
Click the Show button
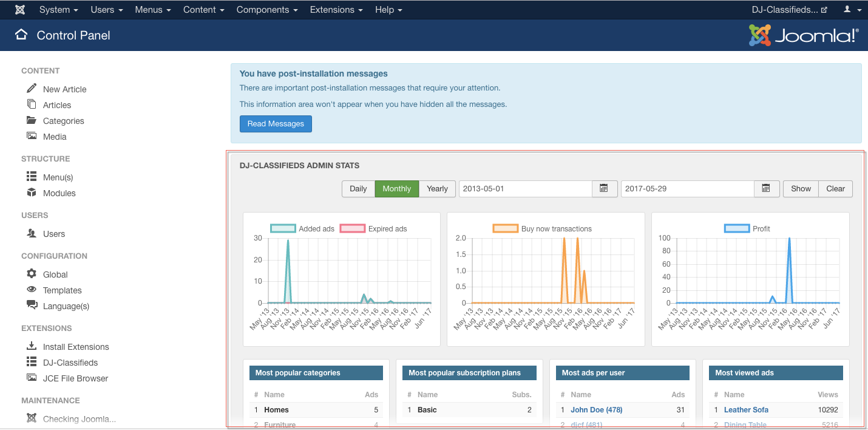801,189
